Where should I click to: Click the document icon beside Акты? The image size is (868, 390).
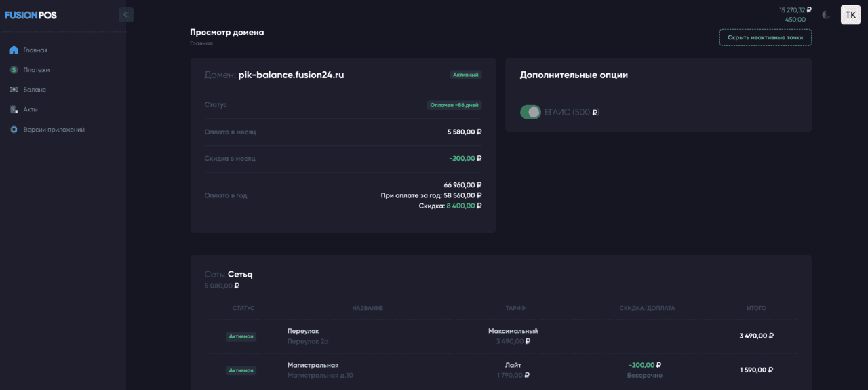click(14, 109)
